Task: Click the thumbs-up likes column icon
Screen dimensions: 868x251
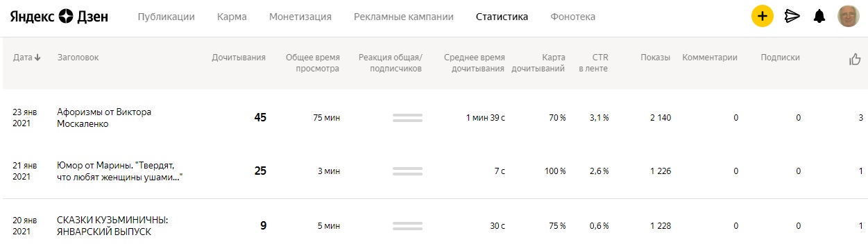Action: click(x=855, y=59)
